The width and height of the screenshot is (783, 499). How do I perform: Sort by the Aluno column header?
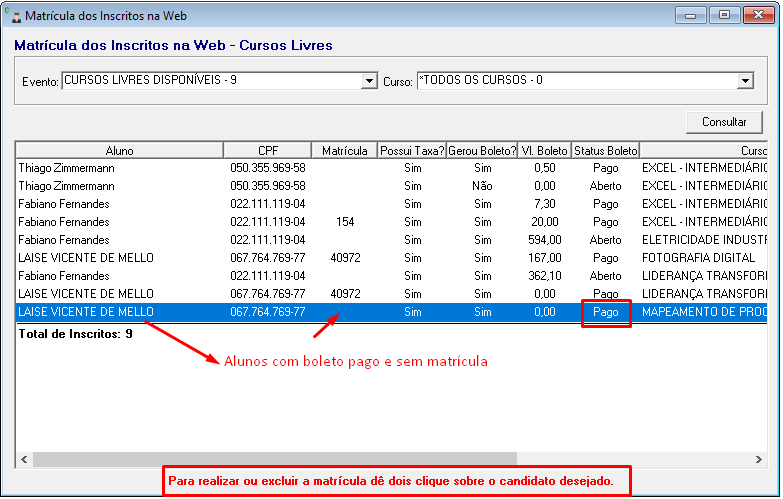[x=119, y=151]
